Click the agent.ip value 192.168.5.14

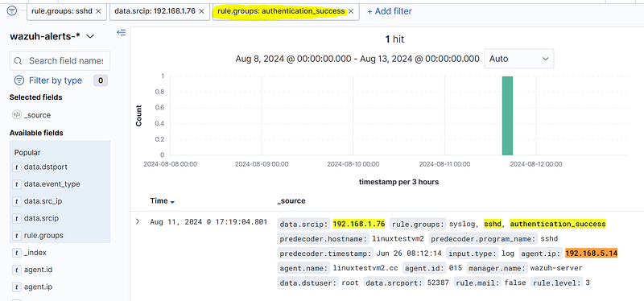click(592, 254)
